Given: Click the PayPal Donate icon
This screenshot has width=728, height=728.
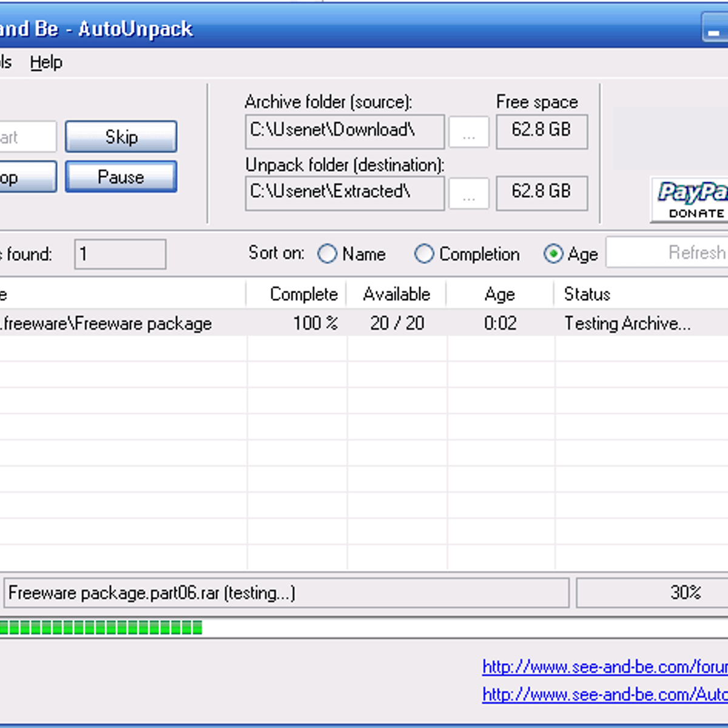Looking at the screenshot, I should (x=692, y=200).
